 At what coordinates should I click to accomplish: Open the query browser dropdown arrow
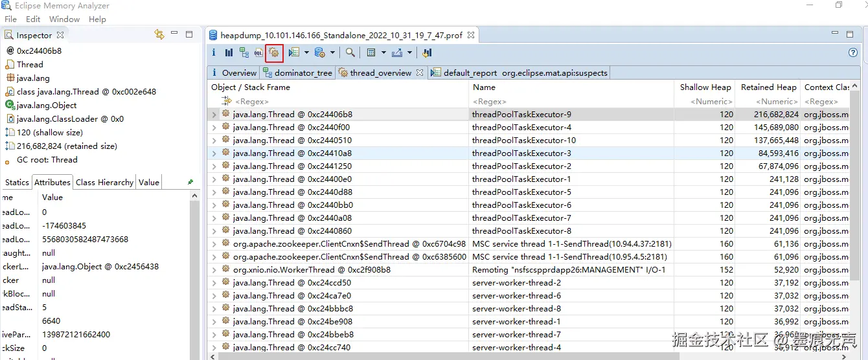(332, 52)
